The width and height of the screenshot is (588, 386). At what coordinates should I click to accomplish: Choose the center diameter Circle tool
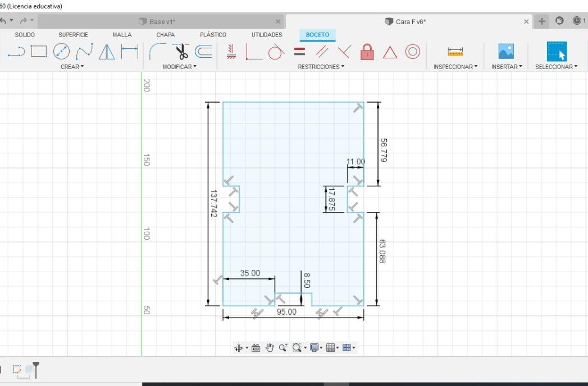click(x=61, y=52)
